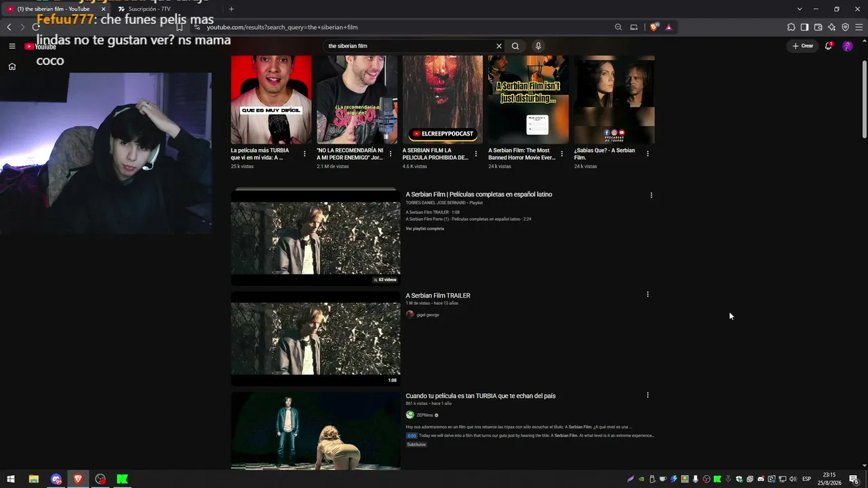Open the Brave VPN shield icon
Viewport: 868px width, 488px height.
(x=846, y=27)
